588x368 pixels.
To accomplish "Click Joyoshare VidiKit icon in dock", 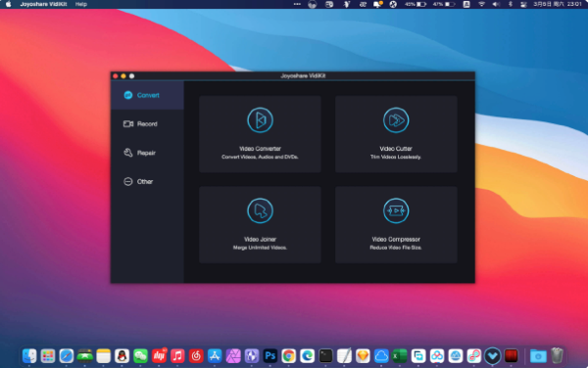I will click(492, 355).
